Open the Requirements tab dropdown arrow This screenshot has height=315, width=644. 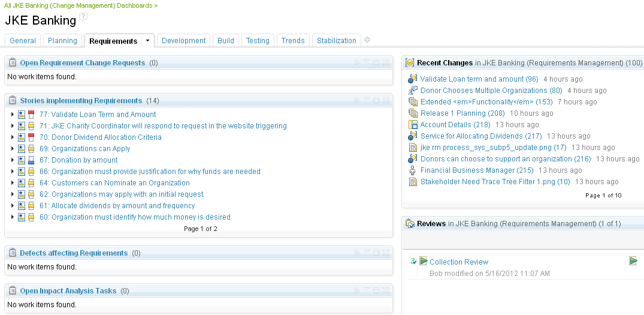click(148, 41)
